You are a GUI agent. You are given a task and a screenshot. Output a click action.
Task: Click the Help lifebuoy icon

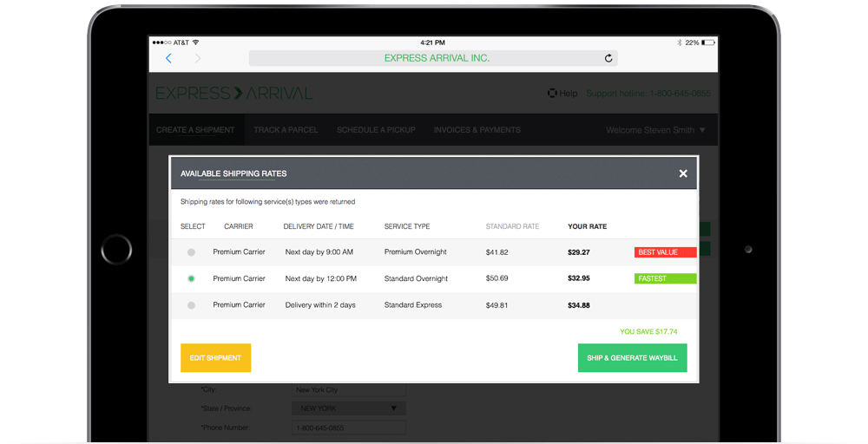(x=552, y=93)
